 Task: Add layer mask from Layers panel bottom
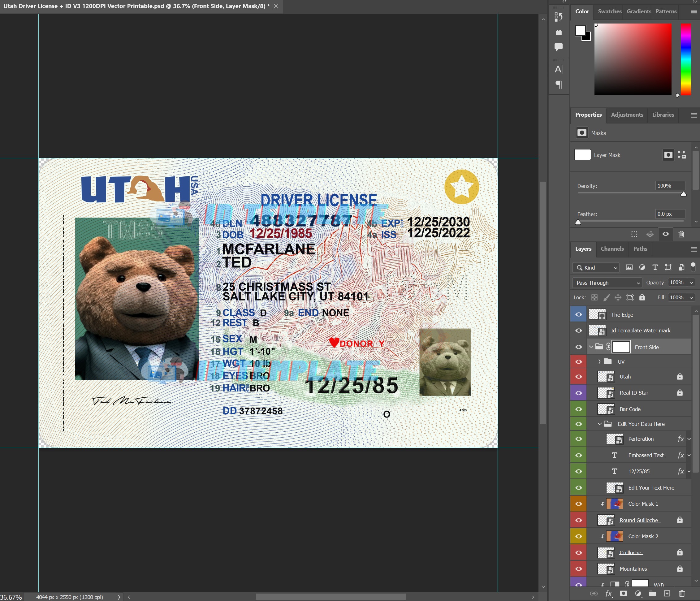[624, 594]
